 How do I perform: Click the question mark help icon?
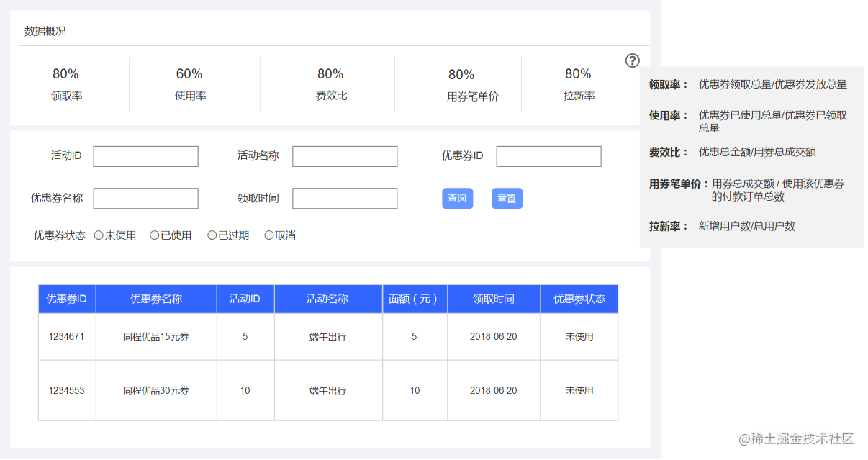(x=633, y=60)
